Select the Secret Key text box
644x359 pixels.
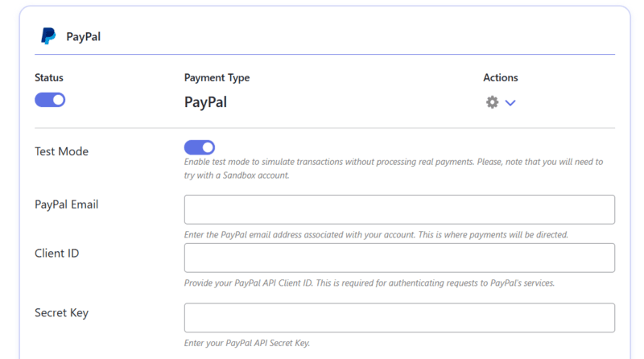pyautogui.click(x=399, y=317)
